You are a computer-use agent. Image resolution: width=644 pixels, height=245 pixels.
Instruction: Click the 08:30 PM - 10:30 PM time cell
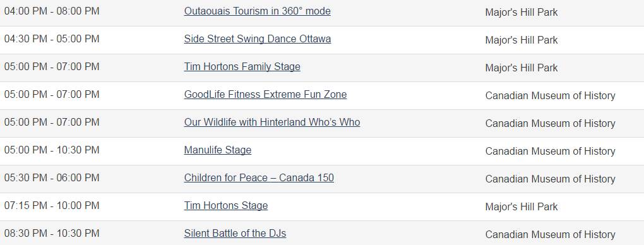coord(52,234)
